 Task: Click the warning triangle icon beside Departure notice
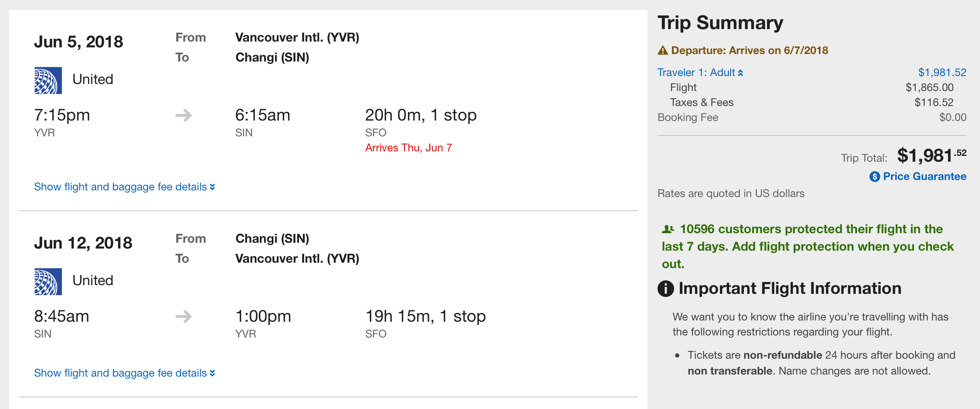click(x=663, y=51)
